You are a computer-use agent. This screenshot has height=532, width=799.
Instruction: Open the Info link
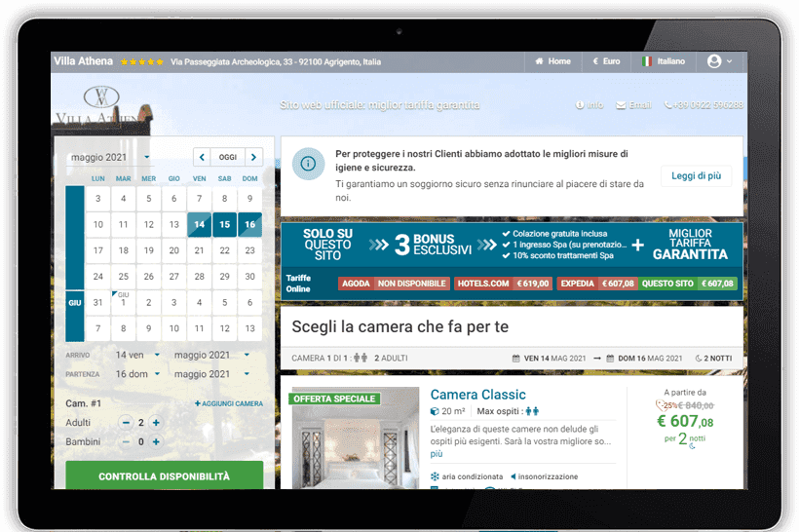[590, 105]
